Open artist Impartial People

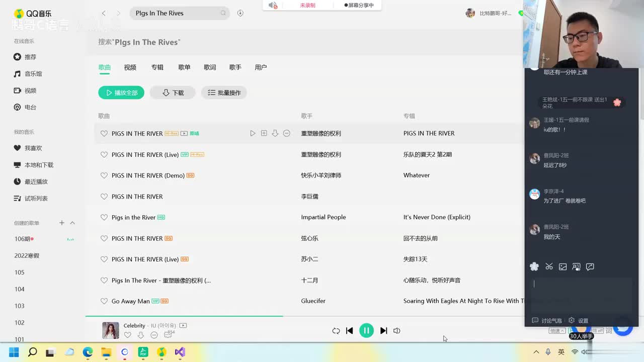point(324,217)
